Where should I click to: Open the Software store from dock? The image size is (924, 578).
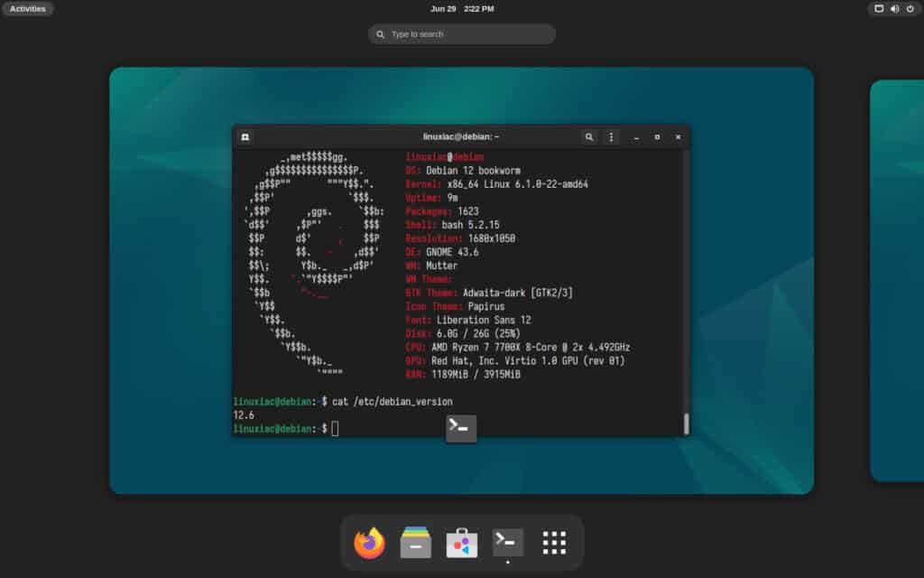pyautogui.click(x=462, y=543)
